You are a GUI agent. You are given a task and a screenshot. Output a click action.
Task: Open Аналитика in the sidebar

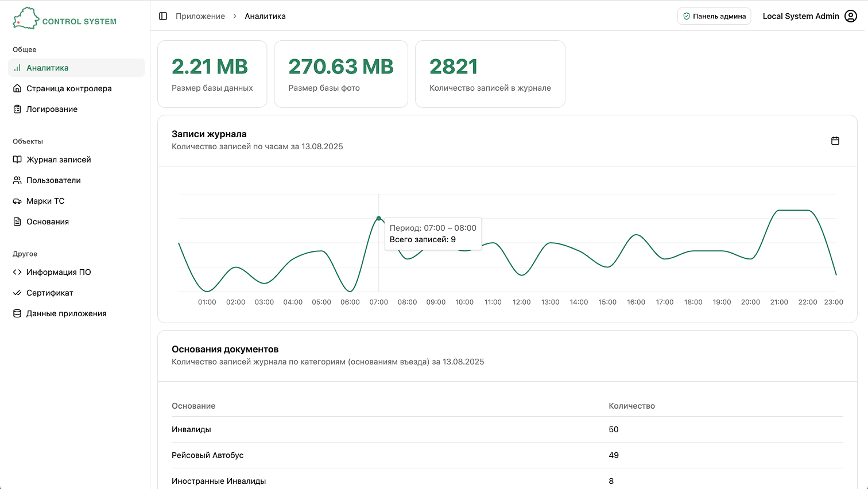tap(76, 68)
